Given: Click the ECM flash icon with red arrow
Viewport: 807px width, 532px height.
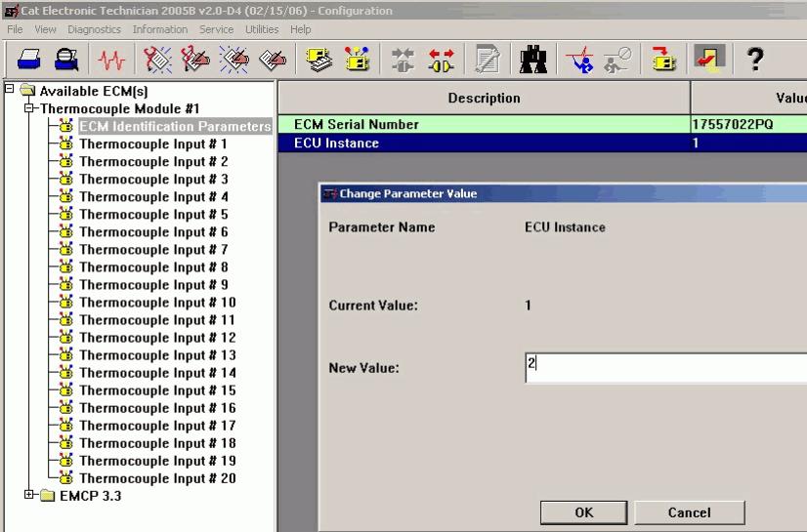Looking at the screenshot, I should 663,60.
